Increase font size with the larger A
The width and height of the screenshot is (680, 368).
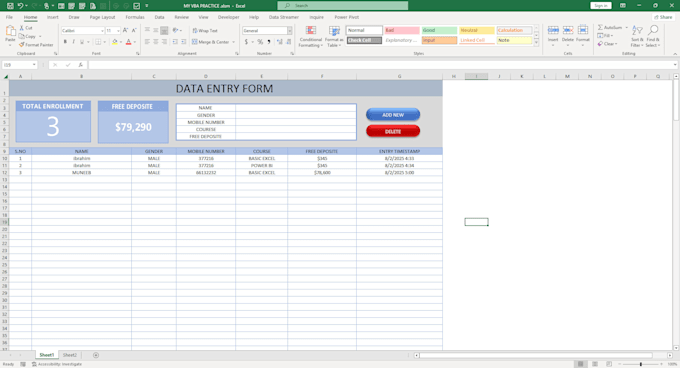point(125,30)
